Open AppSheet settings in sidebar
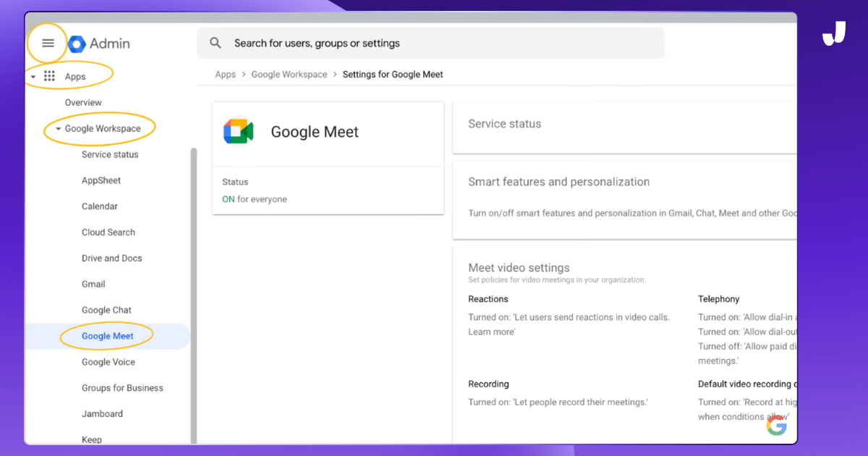 click(101, 181)
